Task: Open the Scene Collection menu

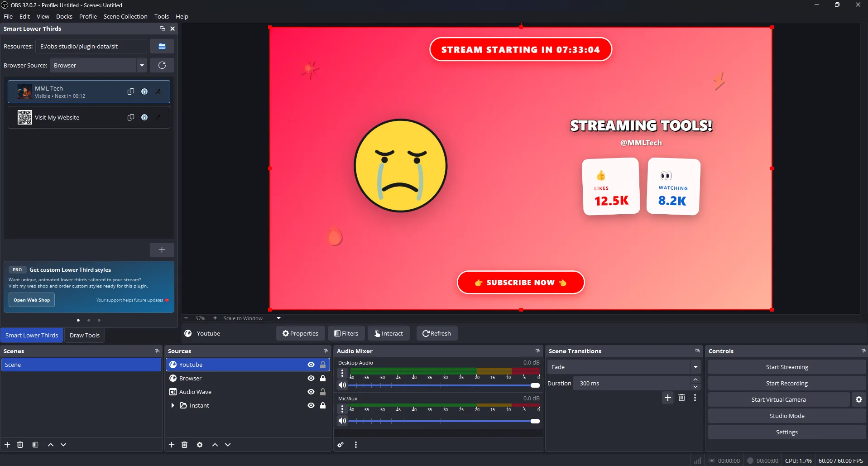Action: tap(125, 16)
